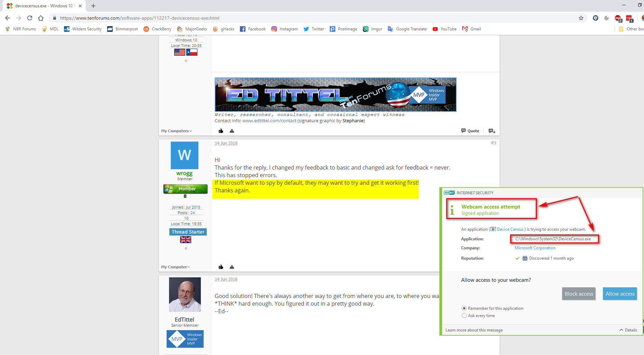Viewport: 644px width, 355px height.
Task: Click wrogg's W avatar
Action: [185, 155]
